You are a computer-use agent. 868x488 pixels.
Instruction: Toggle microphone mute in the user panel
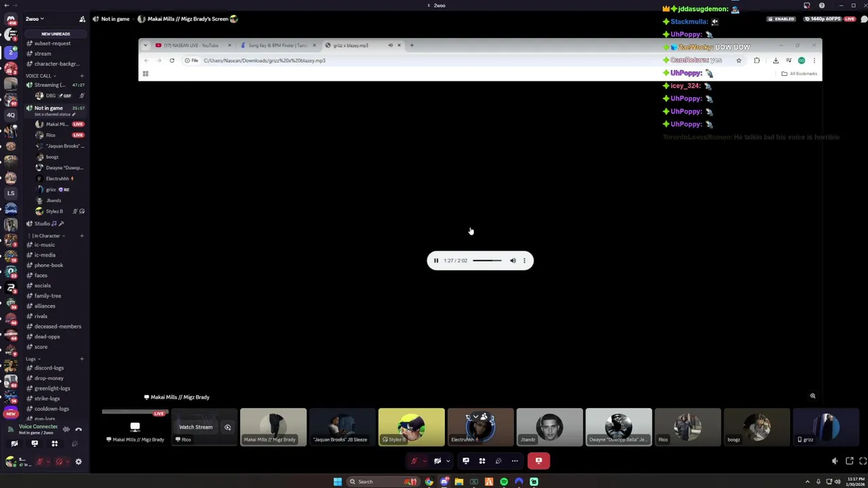40,462
